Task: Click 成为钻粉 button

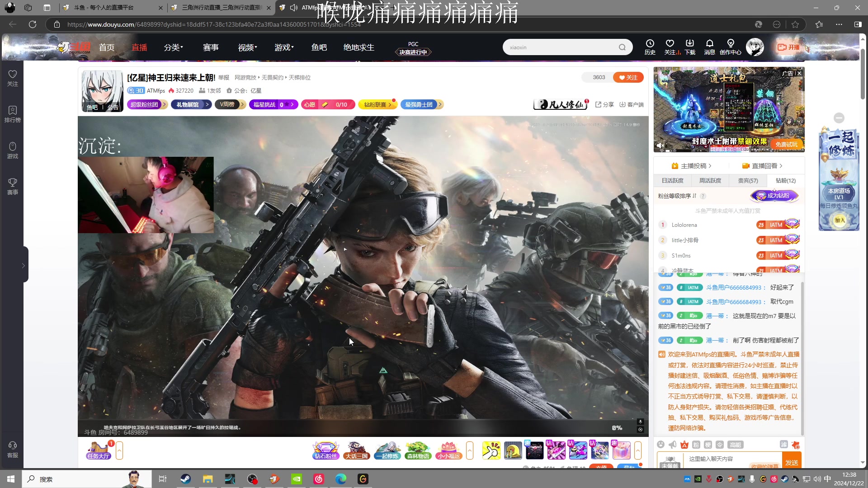Action: (x=775, y=196)
